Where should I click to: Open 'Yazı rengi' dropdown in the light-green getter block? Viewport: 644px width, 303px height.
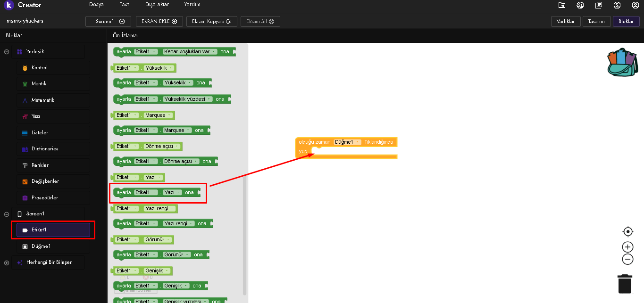coord(159,208)
